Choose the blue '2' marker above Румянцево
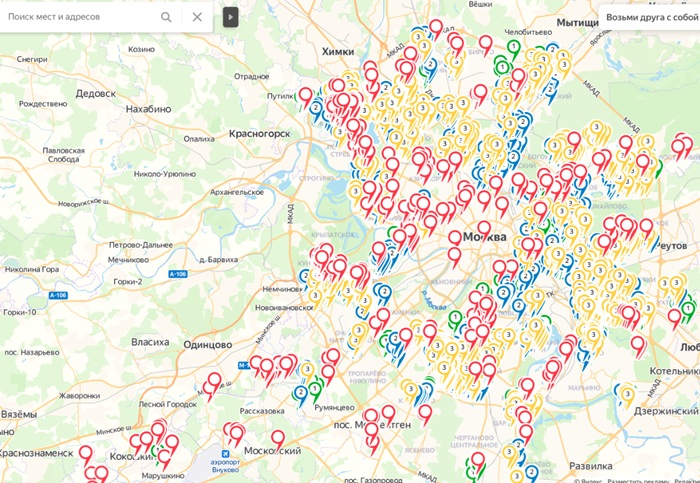The height and width of the screenshot is (483, 700). 301,392
